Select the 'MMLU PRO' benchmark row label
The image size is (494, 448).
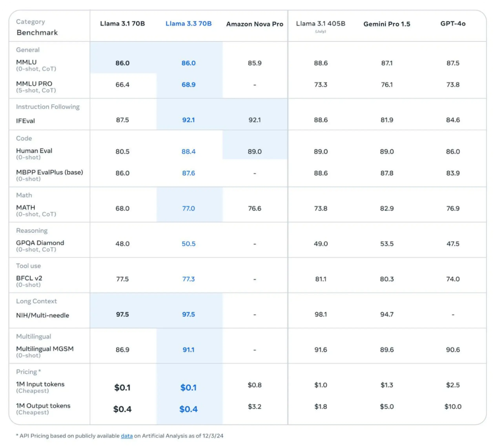(x=34, y=84)
